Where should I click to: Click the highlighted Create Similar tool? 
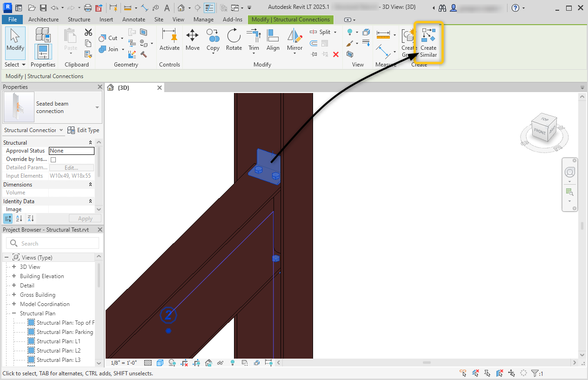click(x=428, y=42)
